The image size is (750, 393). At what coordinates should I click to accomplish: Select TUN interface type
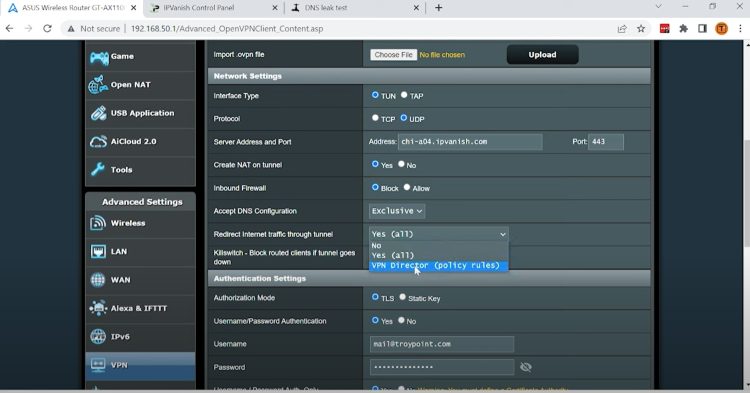click(x=375, y=95)
